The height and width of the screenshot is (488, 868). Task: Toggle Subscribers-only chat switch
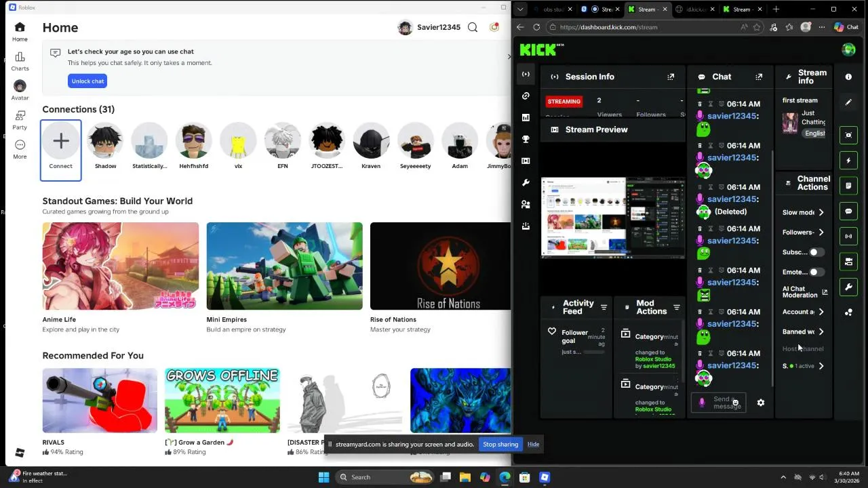pyautogui.click(x=816, y=252)
